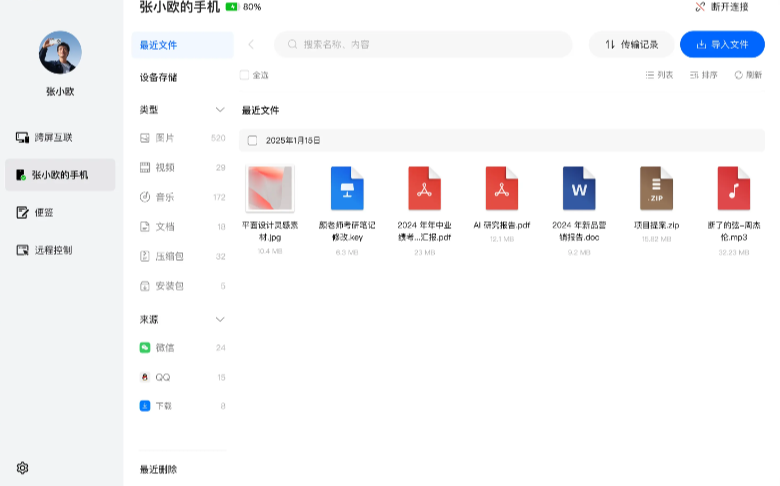The height and width of the screenshot is (486, 780).
Task: Collapse the 来源 section
Action: click(220, 319)
